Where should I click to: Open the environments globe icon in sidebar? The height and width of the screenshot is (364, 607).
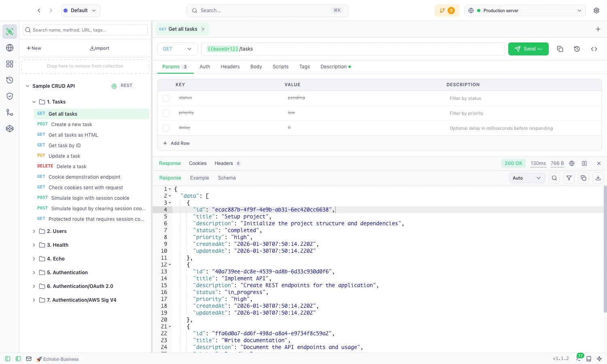click(x=10, y=48)
